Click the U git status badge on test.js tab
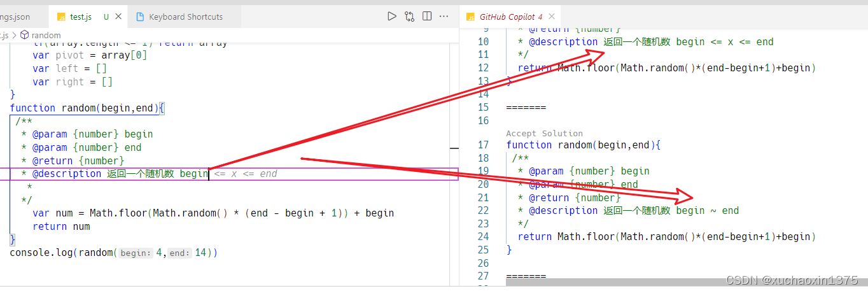 coord(106,17)
